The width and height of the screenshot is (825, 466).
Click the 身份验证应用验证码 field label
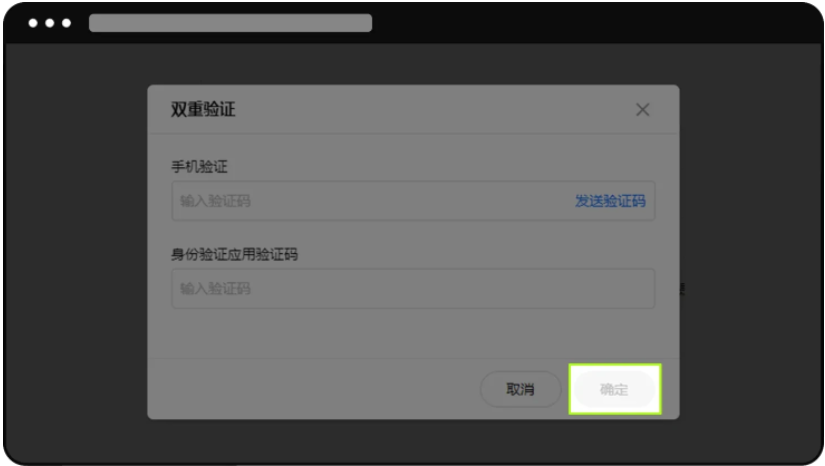[234, 255]
